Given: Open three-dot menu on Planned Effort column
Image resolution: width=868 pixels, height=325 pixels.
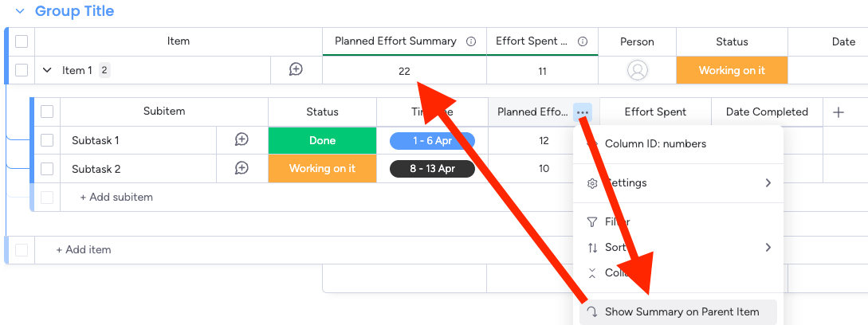Looking at the screenshot, I should [583, 112].
